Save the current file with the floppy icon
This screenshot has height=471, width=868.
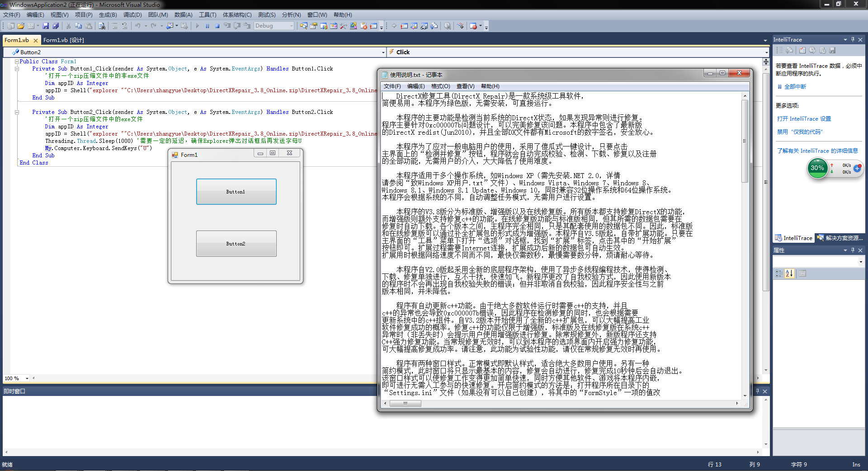coord(46,26)
